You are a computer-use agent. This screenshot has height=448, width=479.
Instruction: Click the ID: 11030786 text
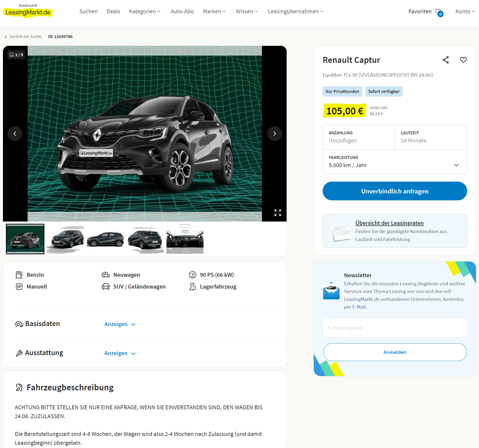[x=60, y=37]
